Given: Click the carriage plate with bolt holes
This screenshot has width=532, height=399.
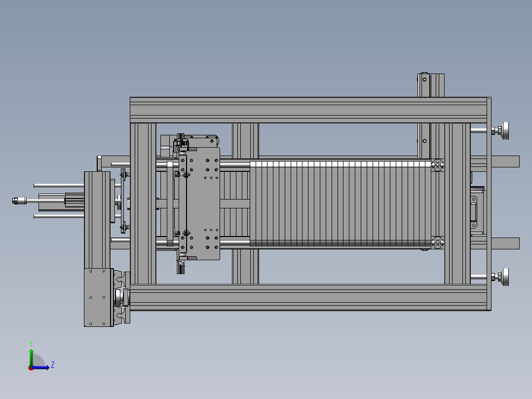Looking at the screenshot, I should coord(203,204).
